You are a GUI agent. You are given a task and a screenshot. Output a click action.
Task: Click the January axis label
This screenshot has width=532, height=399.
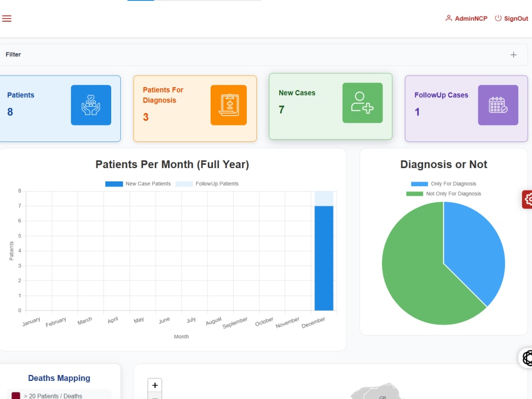point(31,322)
